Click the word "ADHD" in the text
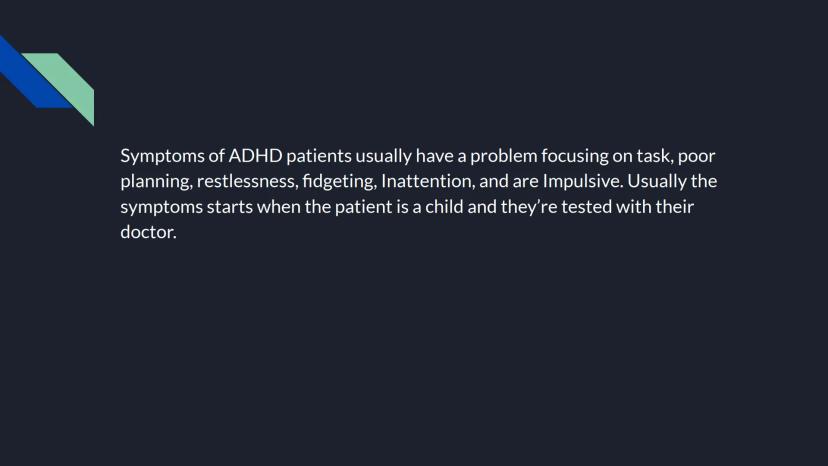The image size is (828, 466). [x=255, y=156]
